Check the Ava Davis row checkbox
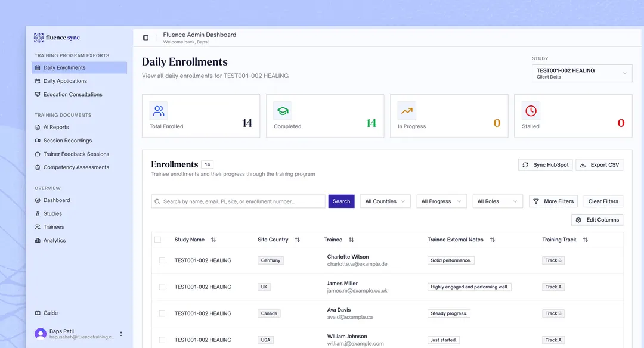This screenshot has width=644, height=348. pyautogui.click(x=162, y=313)
